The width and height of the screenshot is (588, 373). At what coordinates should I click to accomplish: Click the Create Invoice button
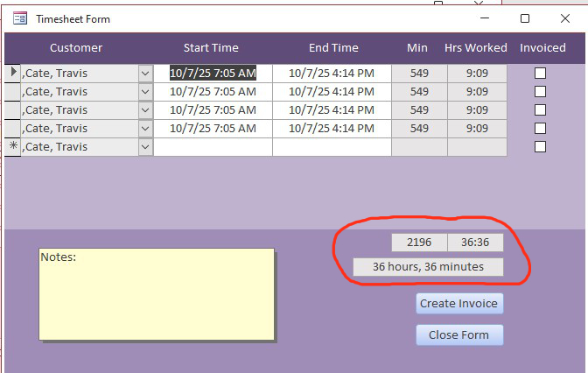[x=459, y=303]
